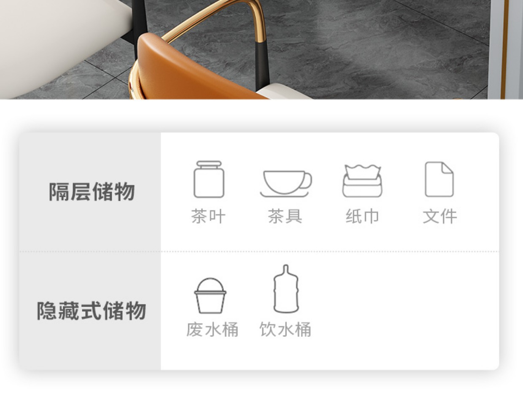Click the 茶叶 label text
The image size is (523, 420).
click(x=209, y=216)
